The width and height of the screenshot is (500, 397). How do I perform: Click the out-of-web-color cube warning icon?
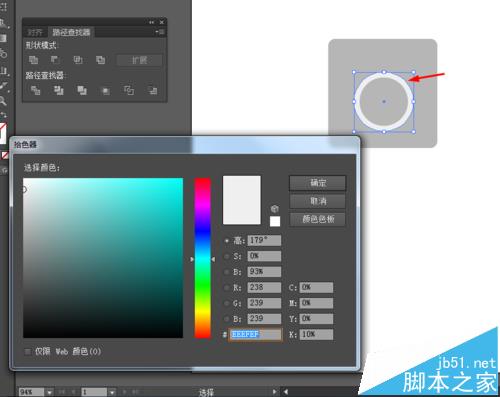[x=275, y=209]
